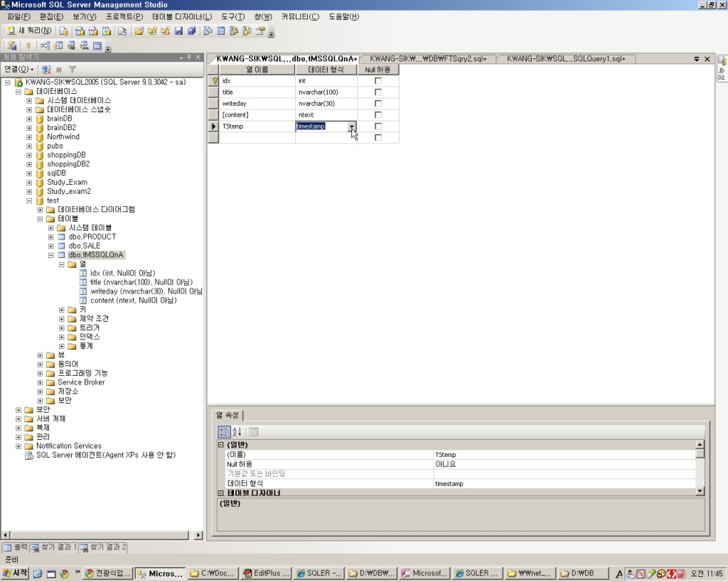The image size is (728, 582).
Task: Collapse the dbo.tMSSQLQnA table node
Action: 51,255
